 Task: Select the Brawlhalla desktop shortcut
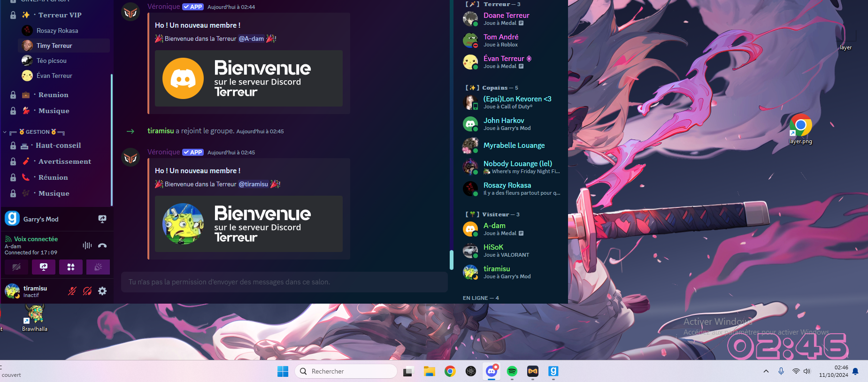click(35, 318)
